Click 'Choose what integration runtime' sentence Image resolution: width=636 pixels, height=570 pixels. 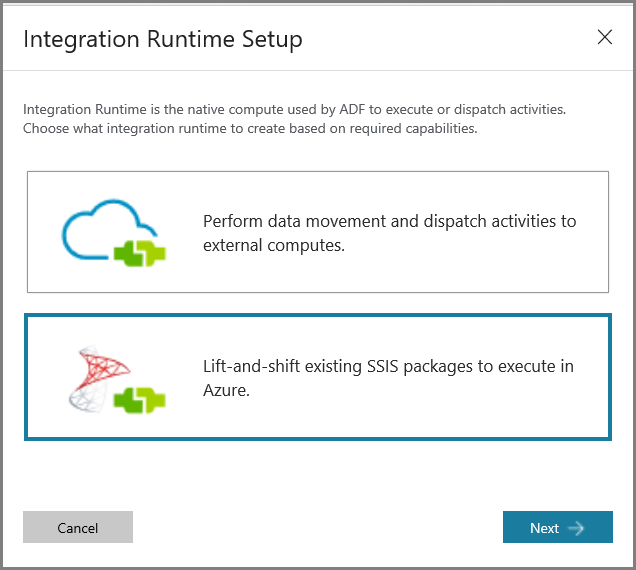tap(250, 128)
